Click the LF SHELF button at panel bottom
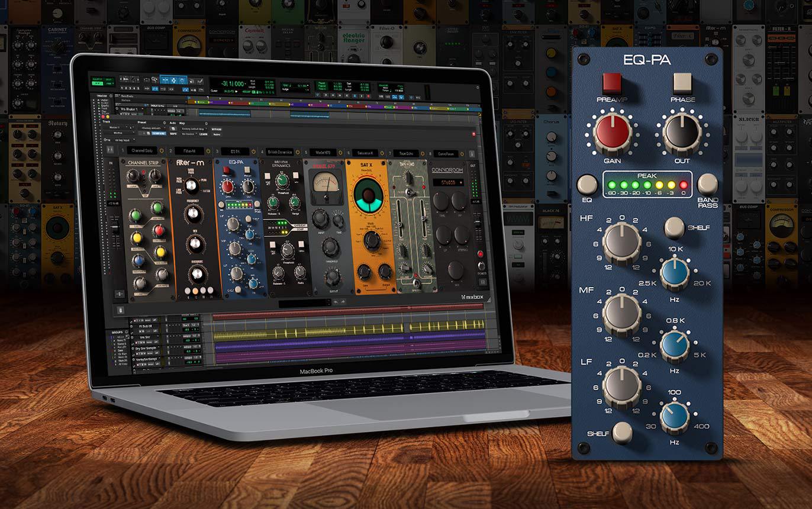This screenshot has width=812, height=509. click(x=622, y=433)
